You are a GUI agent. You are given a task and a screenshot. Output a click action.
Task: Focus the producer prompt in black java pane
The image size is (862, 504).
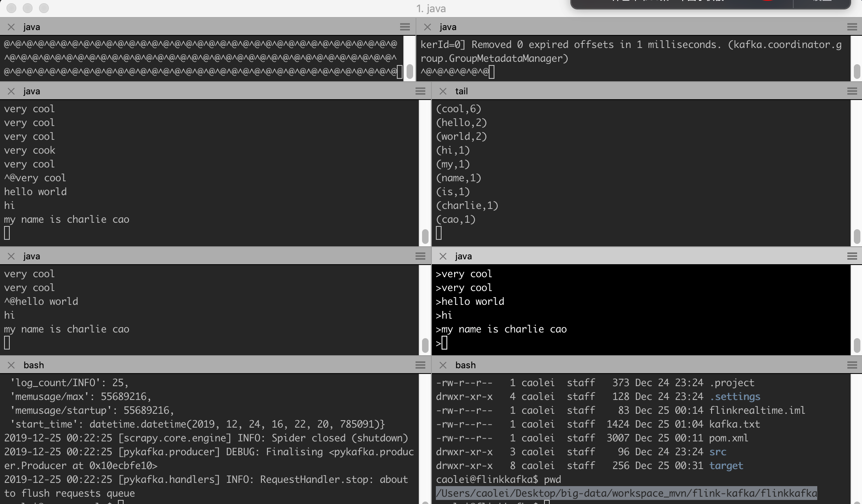tap(444, 343)
